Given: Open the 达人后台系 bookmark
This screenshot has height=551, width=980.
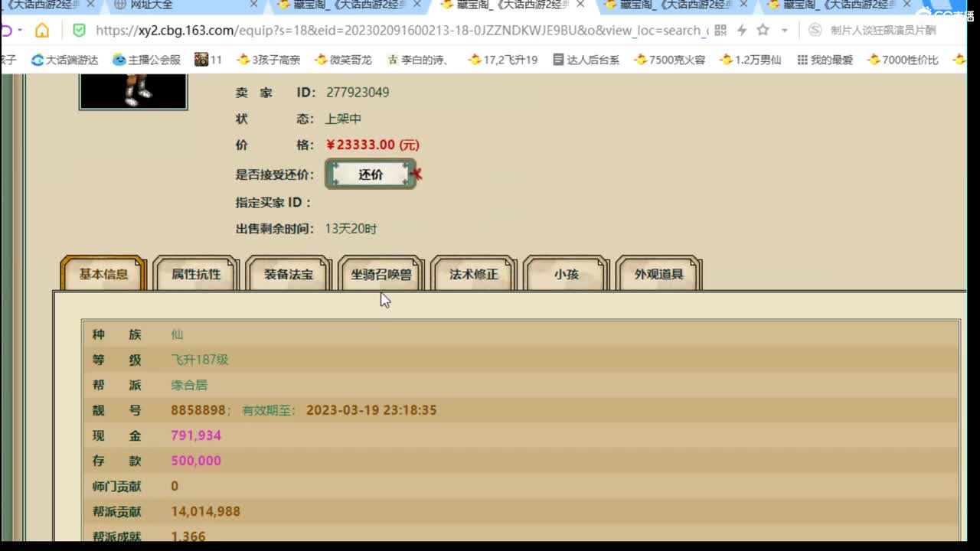Looking at the screenshot, I should click(x=586, y=60).
